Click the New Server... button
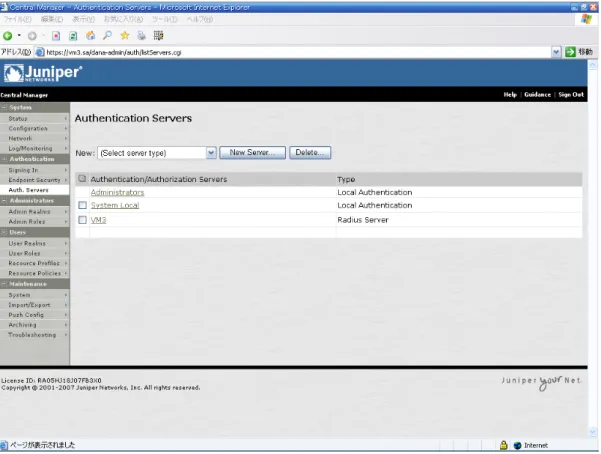Screen dimensions: 601x454 (x=252, y=153)
